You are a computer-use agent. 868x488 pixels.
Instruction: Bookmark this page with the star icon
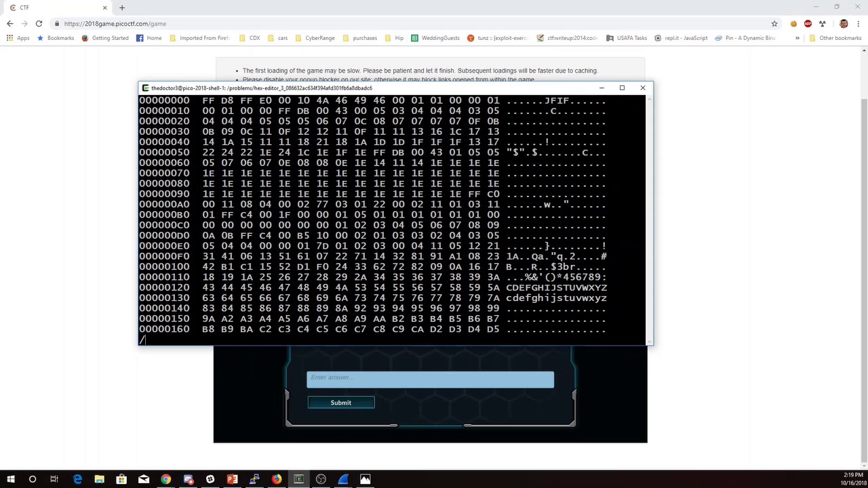[774, 24]
